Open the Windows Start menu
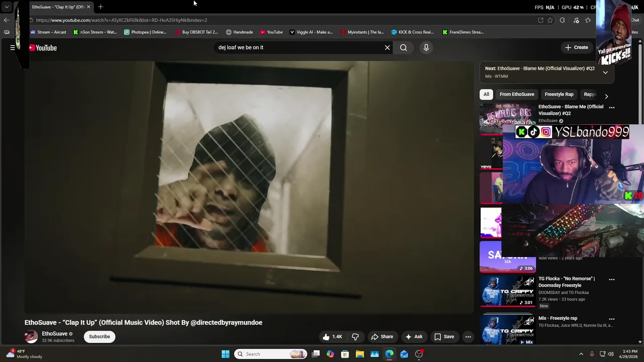Image resolution: width=644 pixels, height=362 pixels. pyautogui.click(x=225, y=354)
